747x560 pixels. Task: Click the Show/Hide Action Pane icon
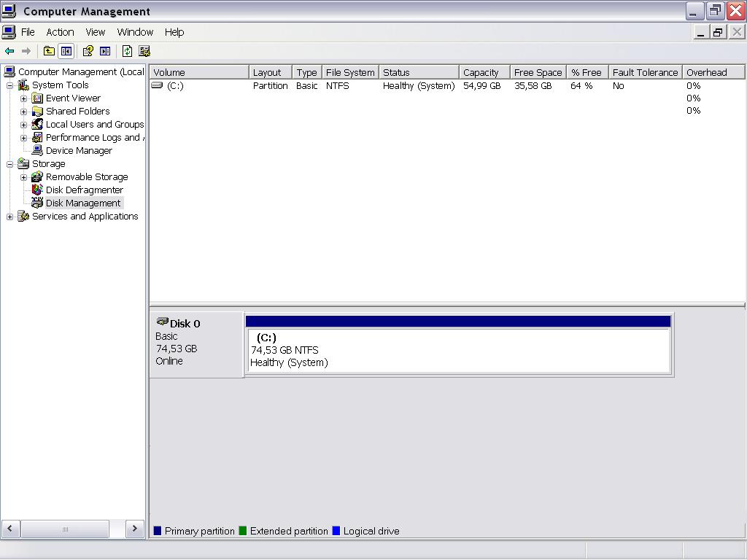pos(105,51)
